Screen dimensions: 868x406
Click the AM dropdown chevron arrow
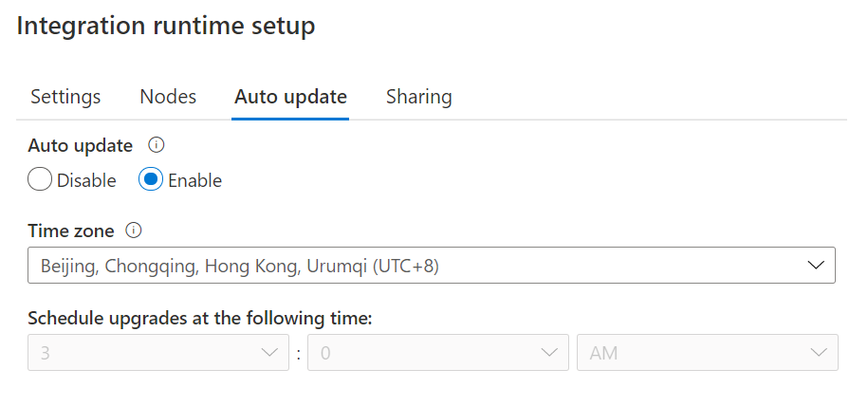pyautogui.click(x=819, y=353)
